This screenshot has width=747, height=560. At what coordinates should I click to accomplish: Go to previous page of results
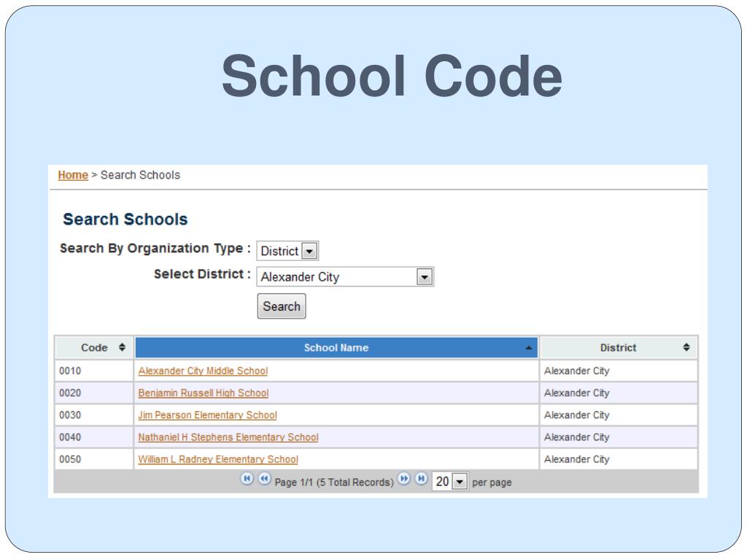pyautogui.click(x=264, y=478)
